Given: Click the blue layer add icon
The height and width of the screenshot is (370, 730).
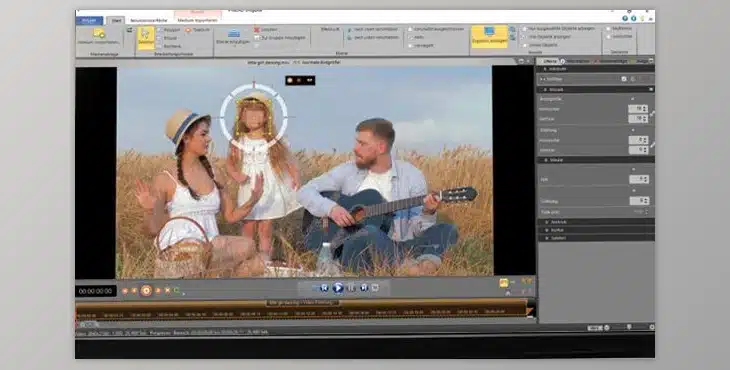Looking at the screenshot, I should pos(234,34).
